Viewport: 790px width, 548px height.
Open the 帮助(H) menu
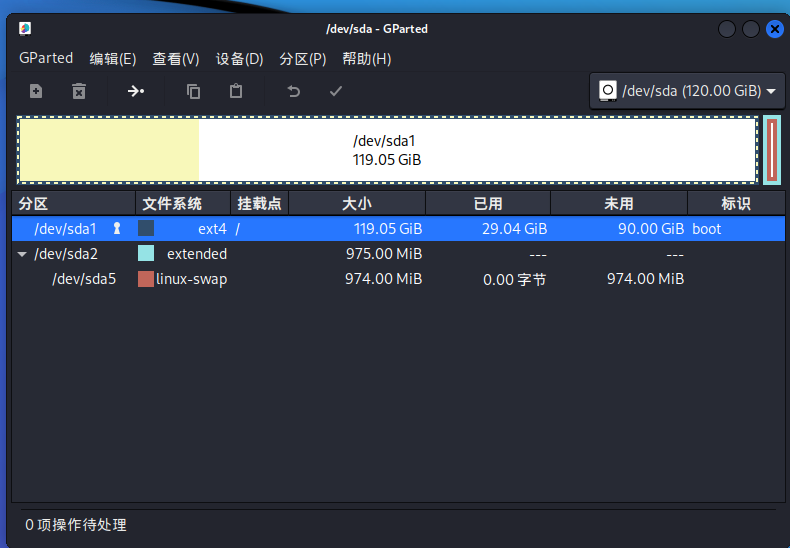pyautogui.click(x=367, y=59)
